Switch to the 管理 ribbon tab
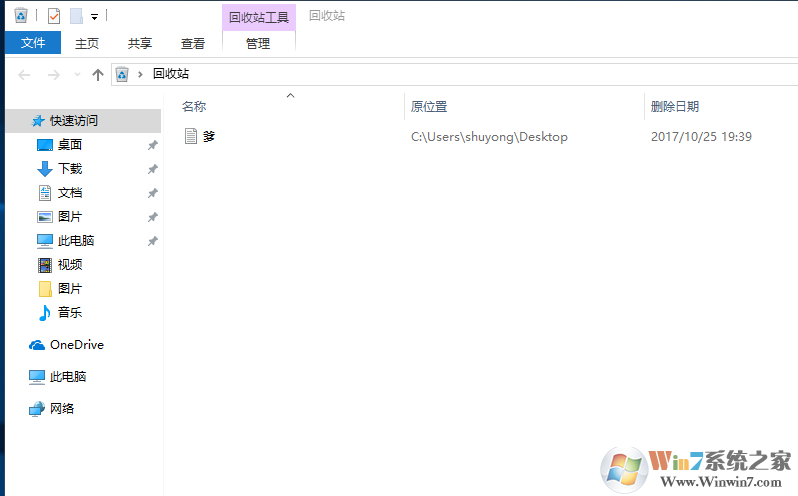 (259, 43)
